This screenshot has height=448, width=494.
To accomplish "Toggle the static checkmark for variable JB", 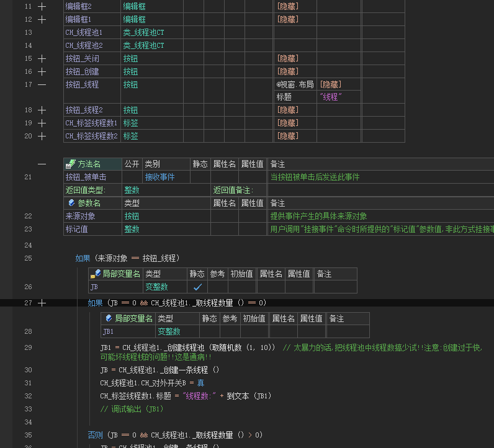I will [x=197, y=287].
